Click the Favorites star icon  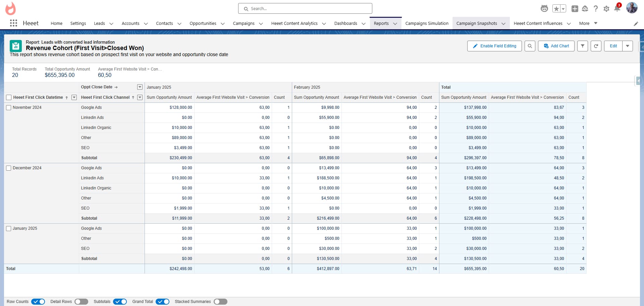tap(556, 9)
